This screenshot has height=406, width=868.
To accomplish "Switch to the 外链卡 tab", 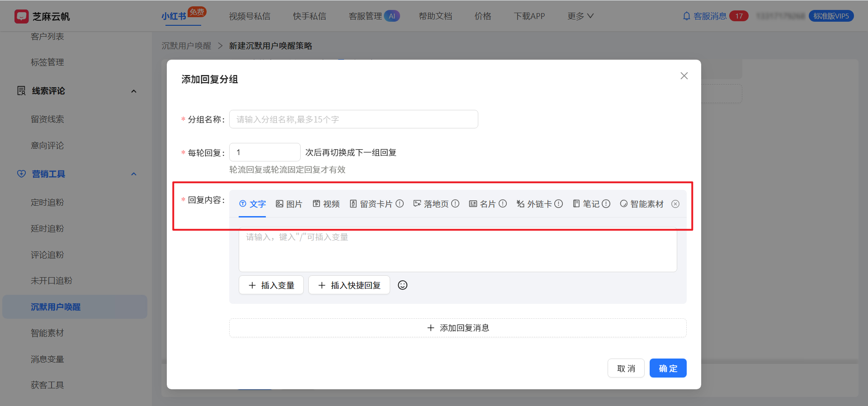I will [534, 204].
